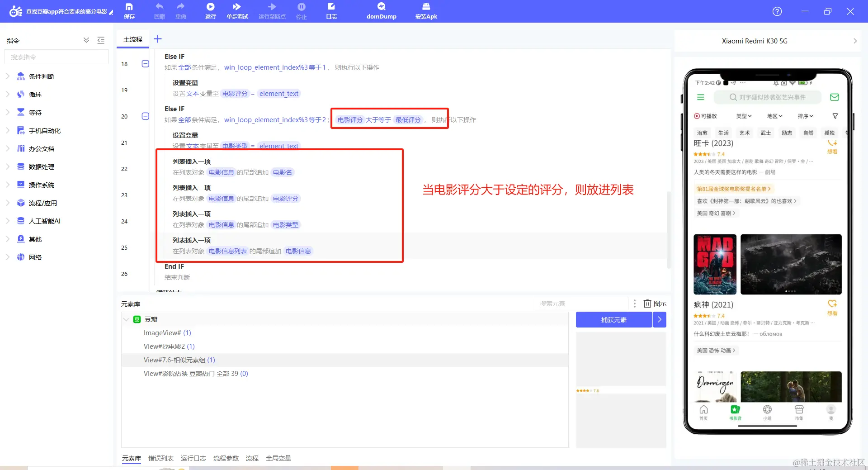
Task: Tap 第81届金球奖电影奖提名名单 link
Action: (x=734, y=189)
